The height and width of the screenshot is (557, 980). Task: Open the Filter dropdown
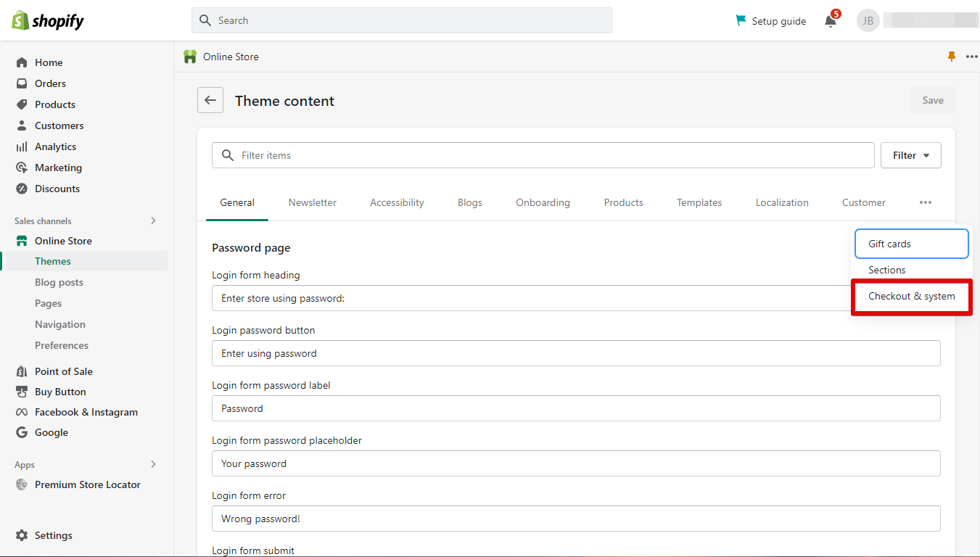click(910, 155)
